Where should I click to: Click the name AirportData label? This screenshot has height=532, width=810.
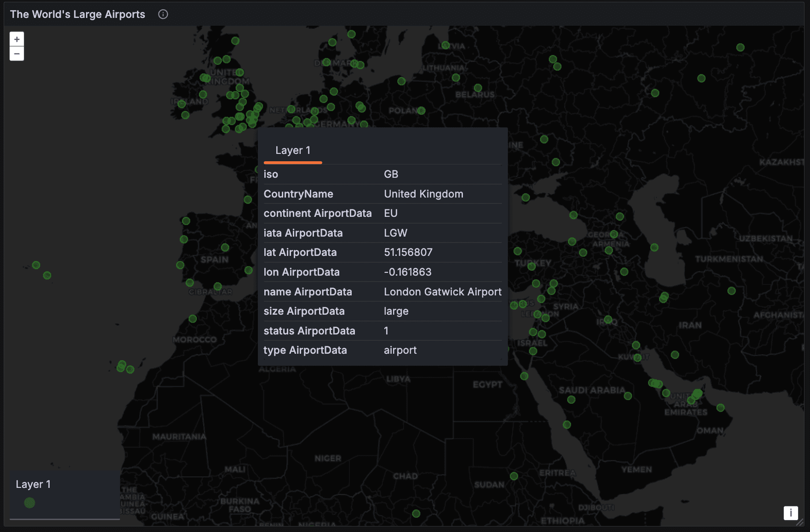308,292
